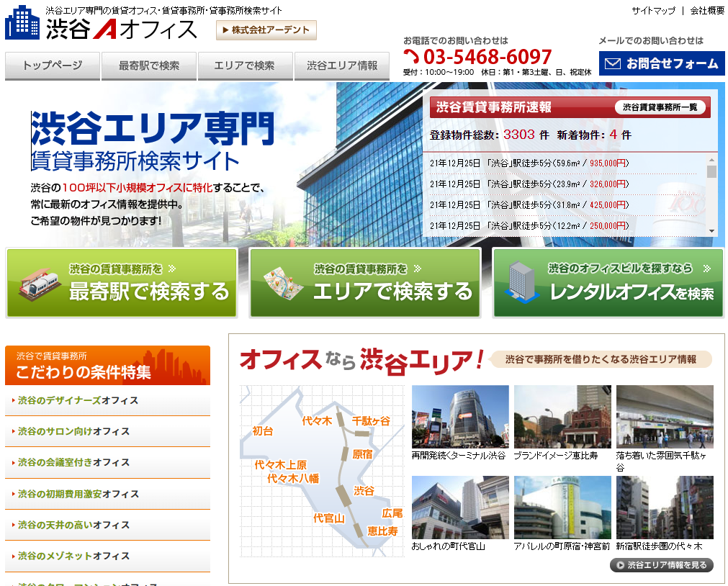Open listing 12.2m² / 250,000円

[529, 226]
